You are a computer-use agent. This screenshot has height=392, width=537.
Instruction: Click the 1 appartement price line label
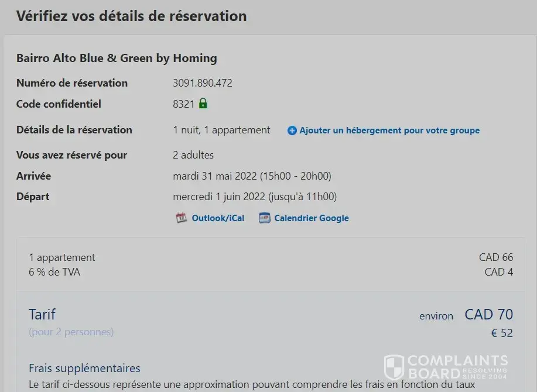(x=62, y=257)
